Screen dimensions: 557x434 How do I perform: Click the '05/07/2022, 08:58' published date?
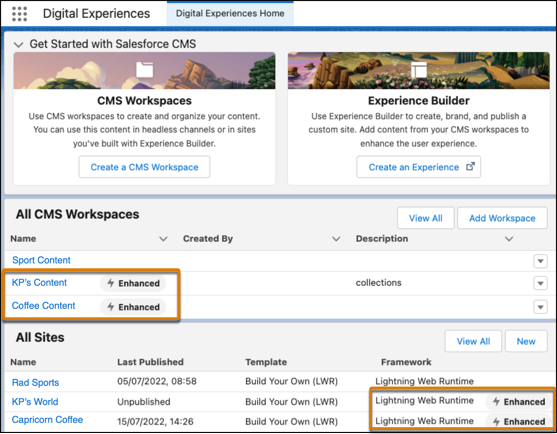157,381
